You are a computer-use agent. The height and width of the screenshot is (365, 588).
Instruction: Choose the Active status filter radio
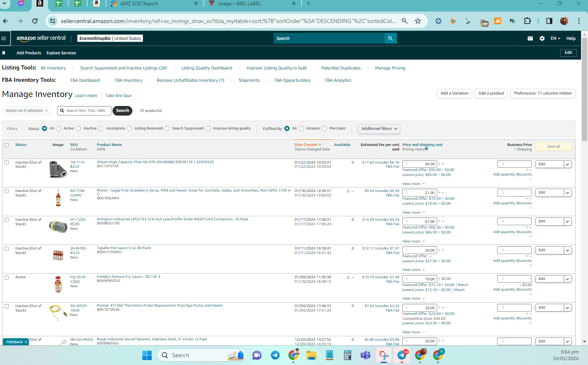[59, 129]
